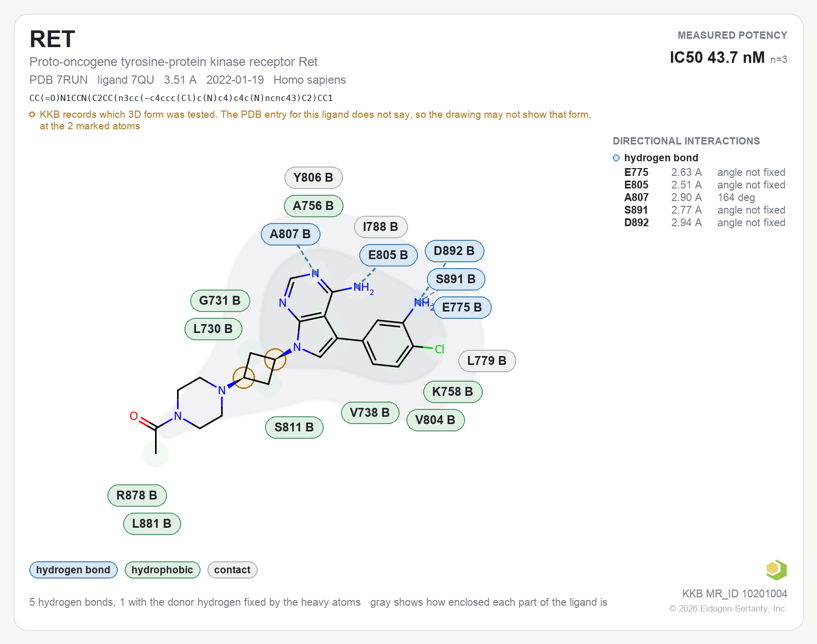Click the S891 2.77 A interaction row
The width and height of the screenshot is (817, 644).
click(x=705, y=210)
